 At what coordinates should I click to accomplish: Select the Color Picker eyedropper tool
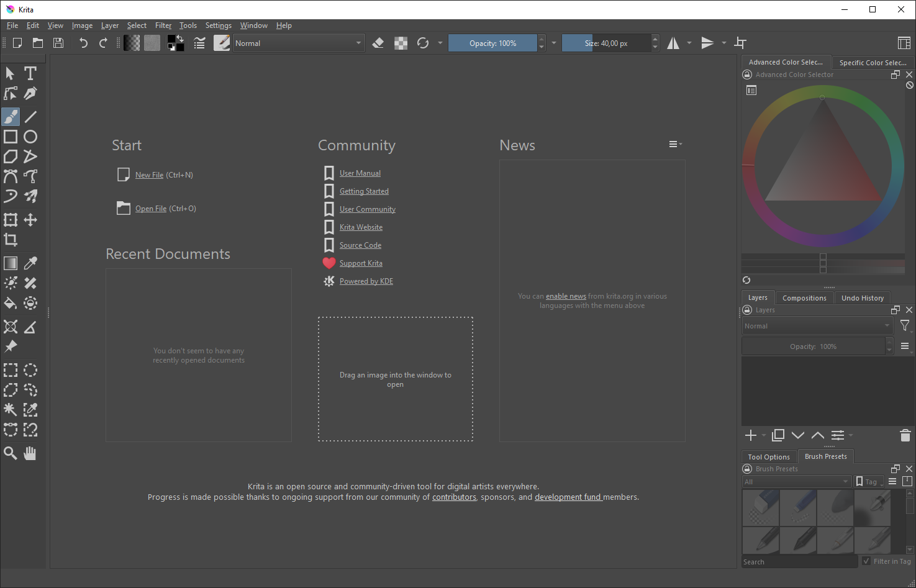tap(30, 263)
